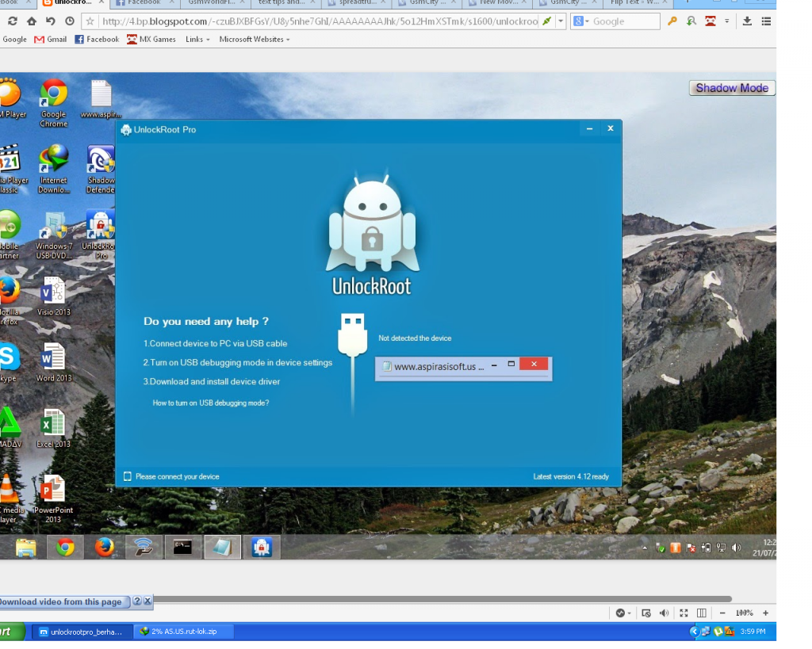Expand the Links bookmark folder
This screenshot has width=812, height=649.
click(x=197, y=40)
